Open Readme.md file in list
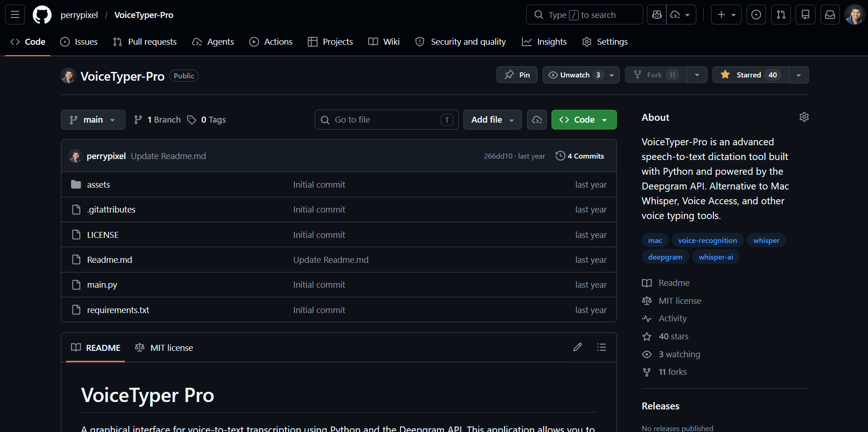The height and width of the screenshot is (432, 868). pyautogui.click(x=109, y=260)
